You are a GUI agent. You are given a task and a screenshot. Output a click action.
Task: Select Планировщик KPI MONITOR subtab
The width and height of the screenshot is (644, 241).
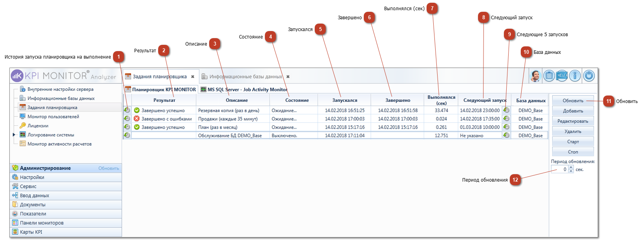(x=161, y=89)
